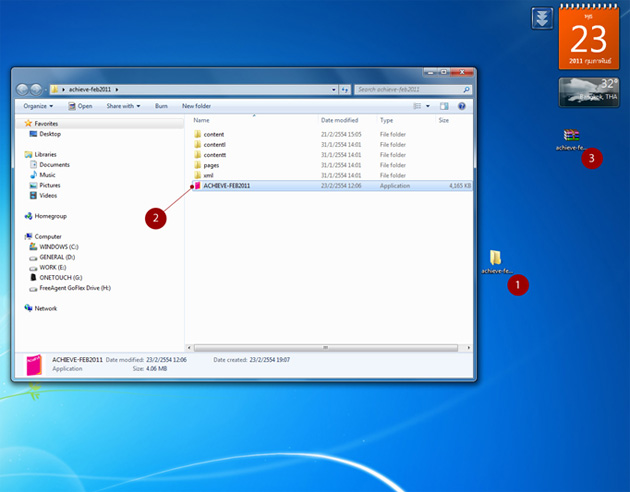Select Desktop in the navigation pane

pos(50,134)
